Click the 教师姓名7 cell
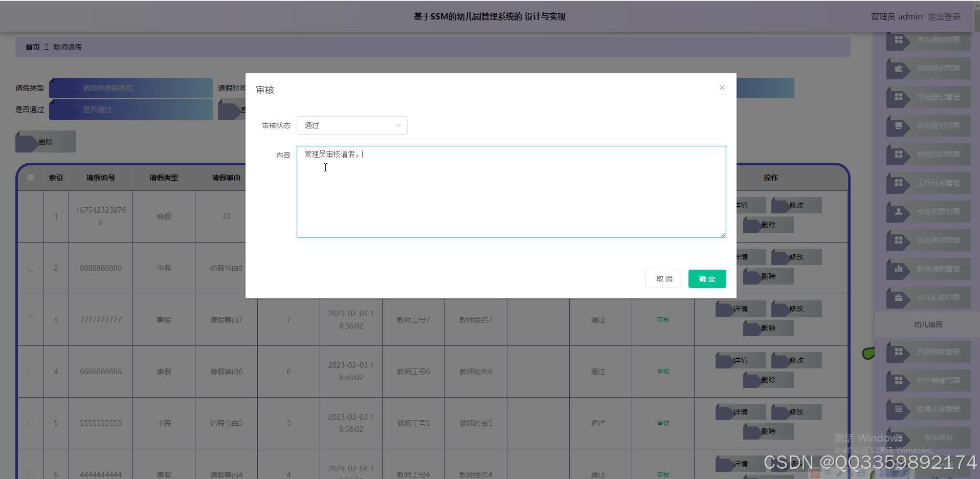Screen dimensions: 980x479 tap(476, 320)
